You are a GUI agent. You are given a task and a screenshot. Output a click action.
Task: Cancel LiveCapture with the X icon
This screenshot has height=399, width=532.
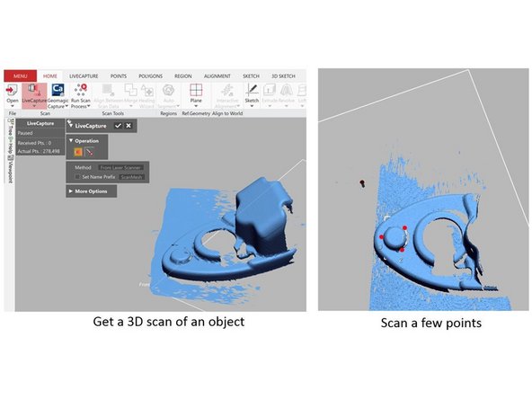(129, 126)
